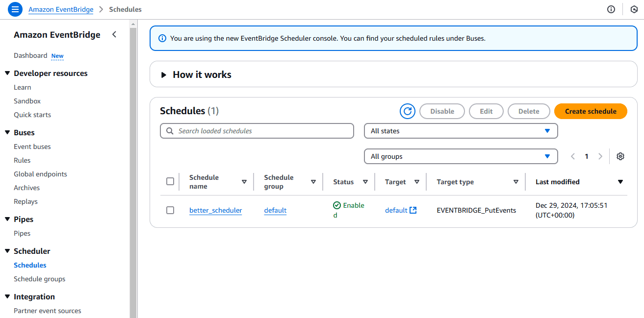Open Archives in the sidebar

coord(27,188)
